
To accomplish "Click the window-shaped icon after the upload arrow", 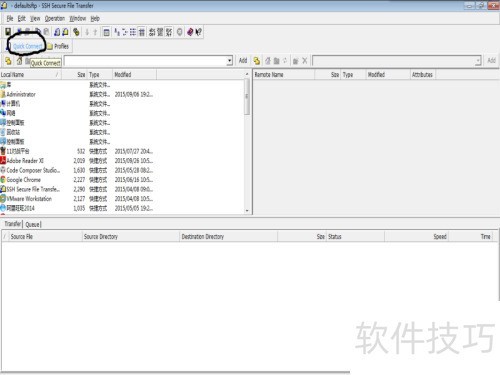I will [106, 32].
